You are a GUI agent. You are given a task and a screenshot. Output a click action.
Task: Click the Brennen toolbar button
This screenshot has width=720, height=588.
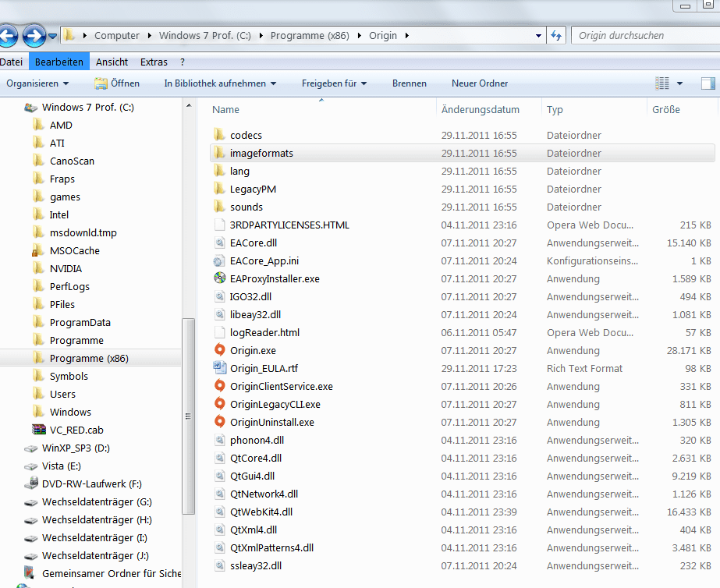click(x=409, y=83)
